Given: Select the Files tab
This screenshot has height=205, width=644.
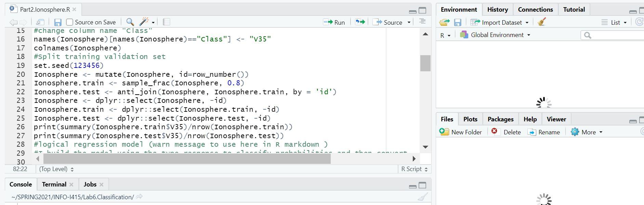Looking at the screenshot, I should [x=447, y=119].
